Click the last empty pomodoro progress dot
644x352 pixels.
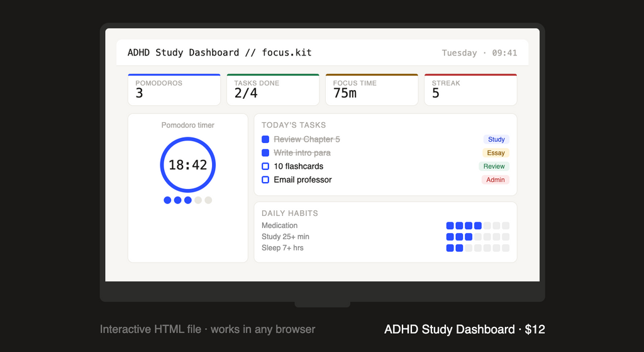pos(208,200)
